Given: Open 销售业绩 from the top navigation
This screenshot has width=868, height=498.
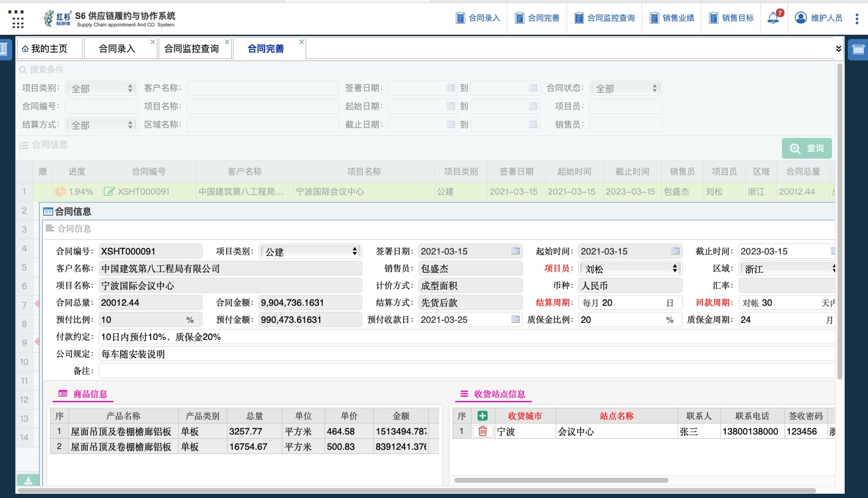Looking at the screenshot, I should 672,18.
